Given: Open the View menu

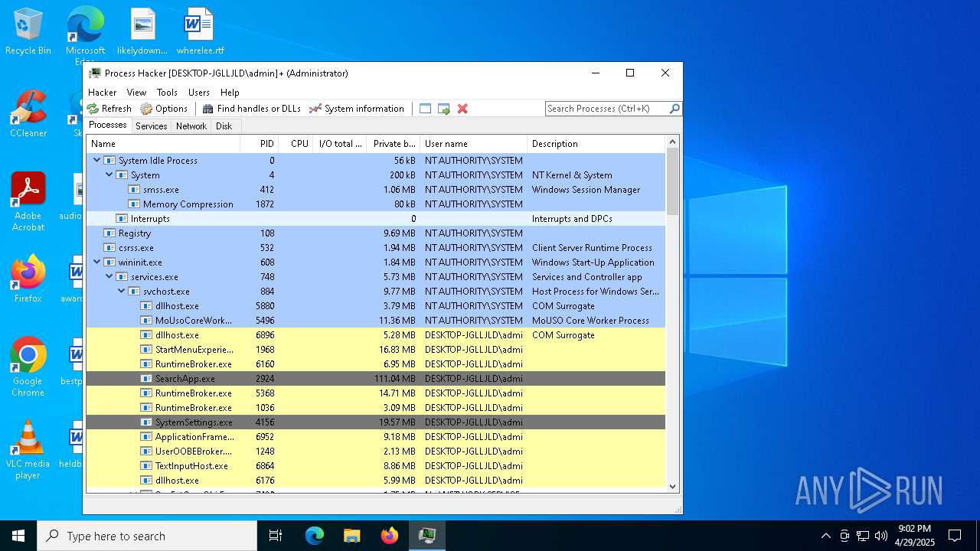Looking at the screenshot, I should coord(136,93).
